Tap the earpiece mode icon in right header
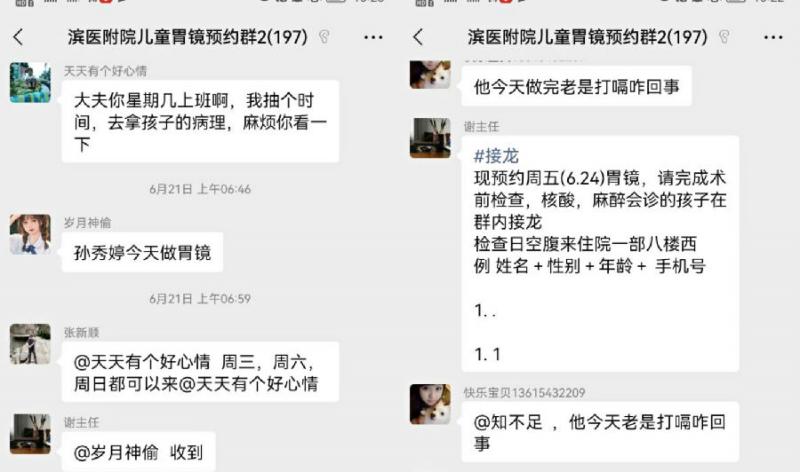The height and width of the screenshot is (472, 800). point(724,37)
